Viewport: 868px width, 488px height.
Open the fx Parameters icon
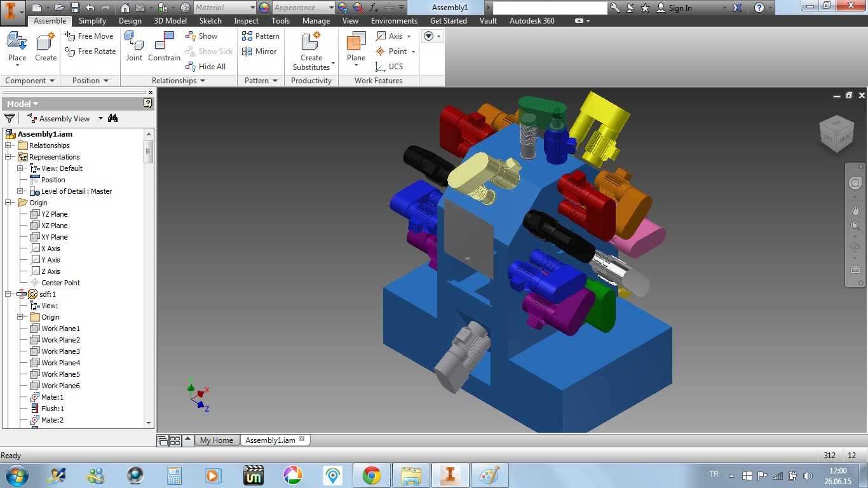tap(374, 8)
